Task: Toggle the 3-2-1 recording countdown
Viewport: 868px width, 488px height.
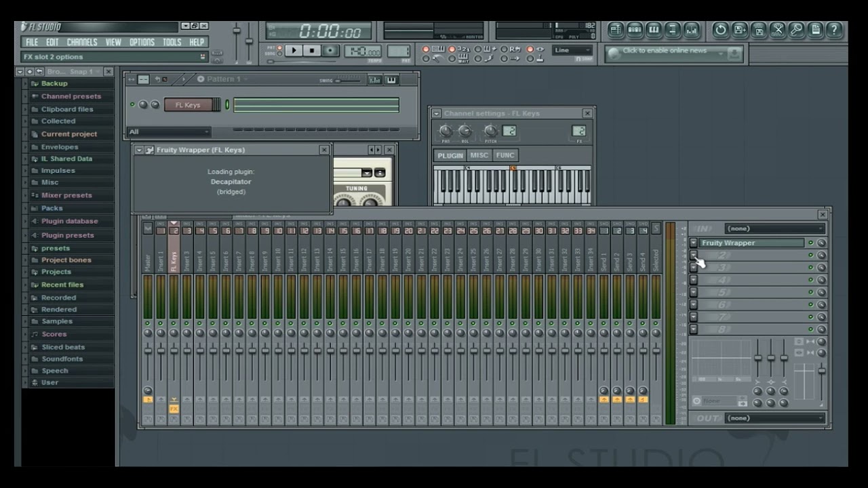Action: pyautogui.click(x=452, y=49)
